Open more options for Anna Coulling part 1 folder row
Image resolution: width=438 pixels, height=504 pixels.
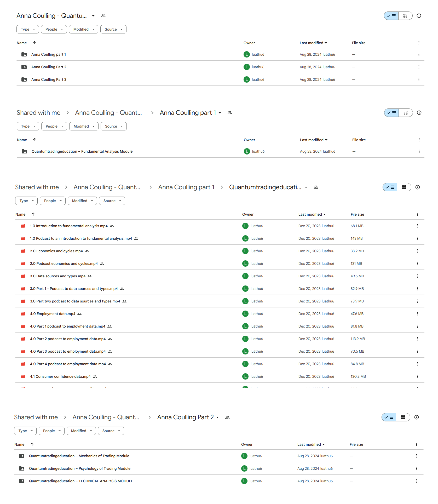pyautogui.click(x=419, y=54)
